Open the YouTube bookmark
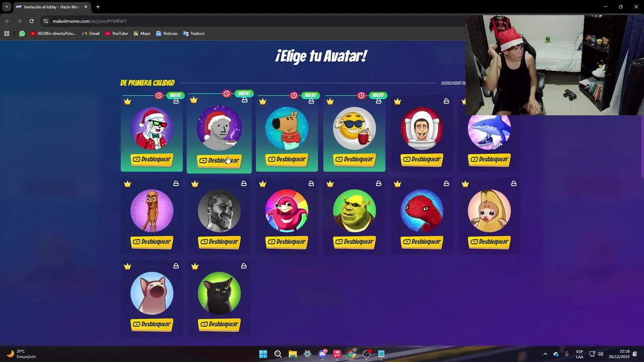 pyautogui.click(x=116, y=34)
